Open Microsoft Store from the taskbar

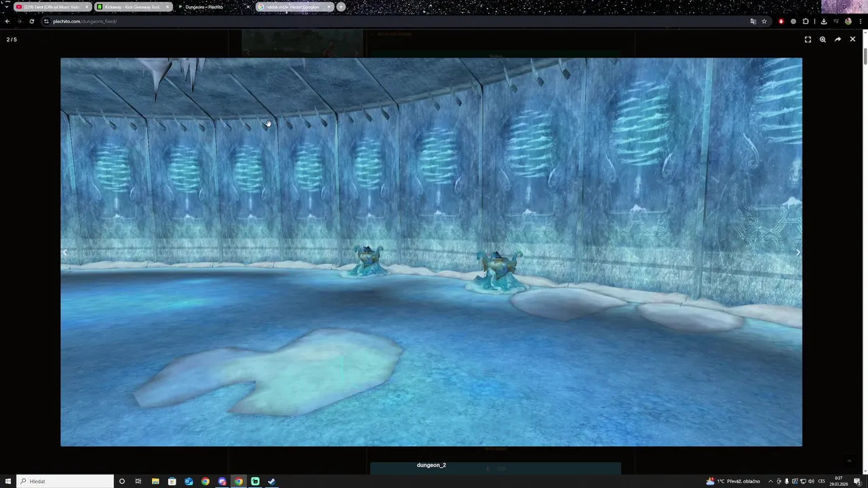(x=172, y=481)
